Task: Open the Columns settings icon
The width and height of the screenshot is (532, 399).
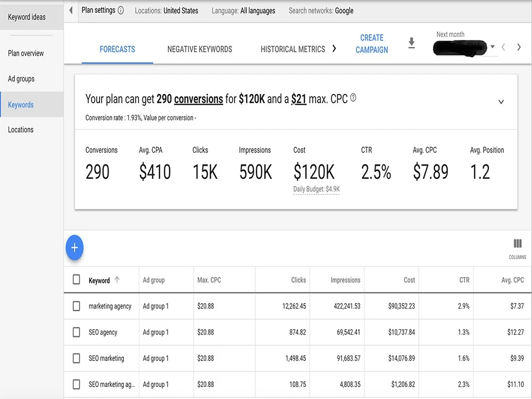Action: tap(518, 244)
